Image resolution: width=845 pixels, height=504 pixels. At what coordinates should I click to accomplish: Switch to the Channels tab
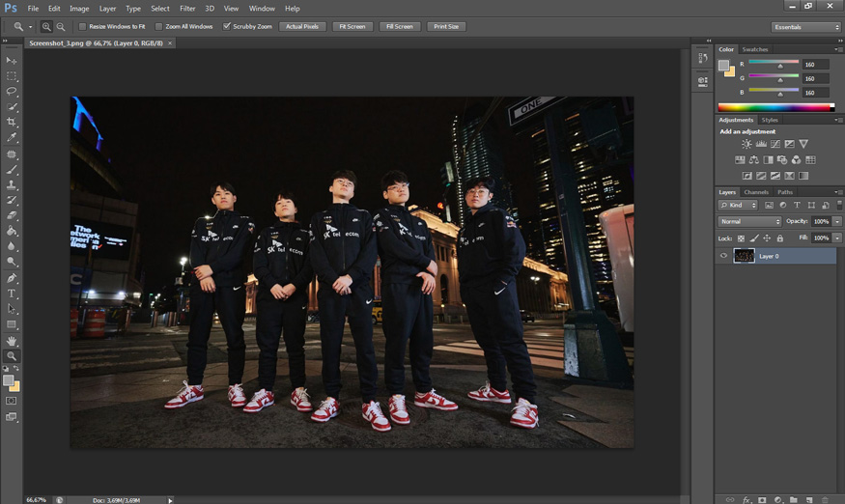pyautogui.click(x=756, y=192)
